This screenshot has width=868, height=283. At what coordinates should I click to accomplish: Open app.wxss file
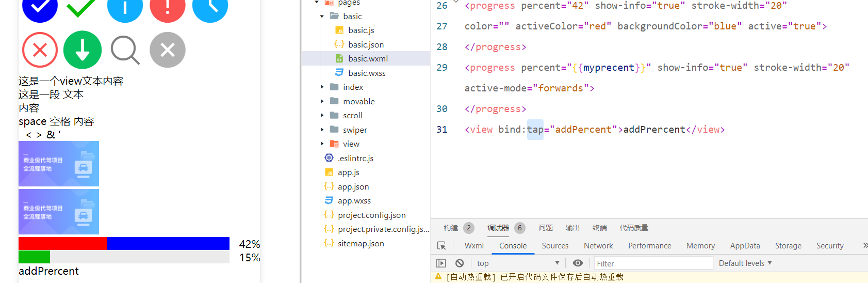354,201
